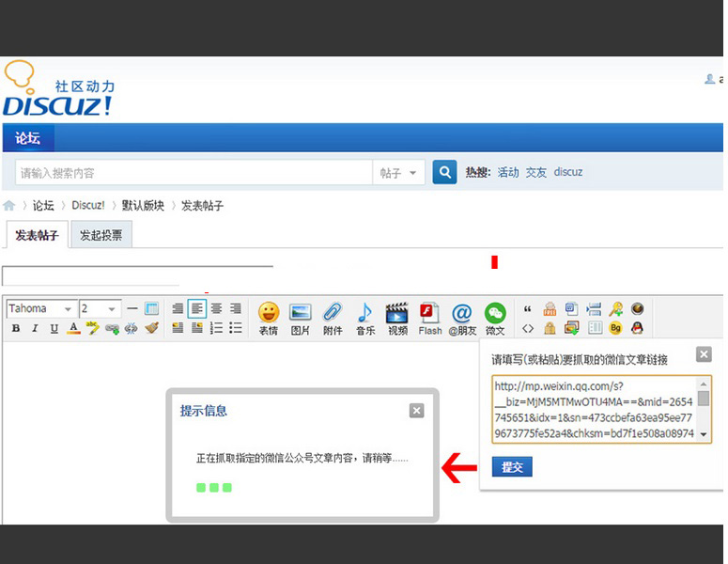Open the 表情 emoticon picker
This screenshot has width=728, height=564.
click(x=269, y=317)
